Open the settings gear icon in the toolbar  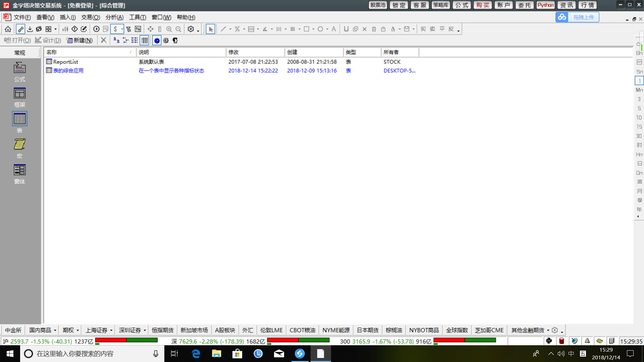(191, 29)
